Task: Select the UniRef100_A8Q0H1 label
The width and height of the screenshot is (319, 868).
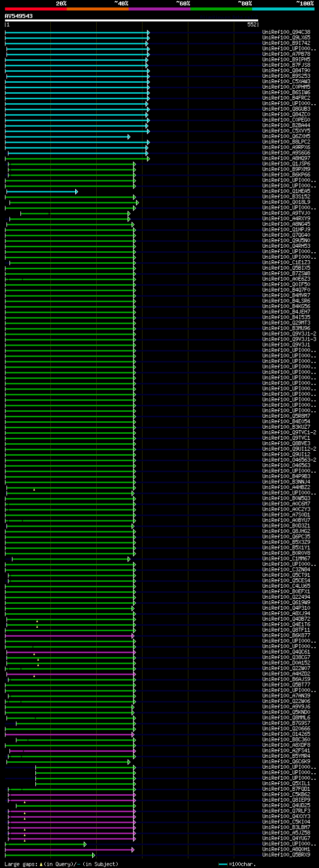Action: click(x=286, y=850)
